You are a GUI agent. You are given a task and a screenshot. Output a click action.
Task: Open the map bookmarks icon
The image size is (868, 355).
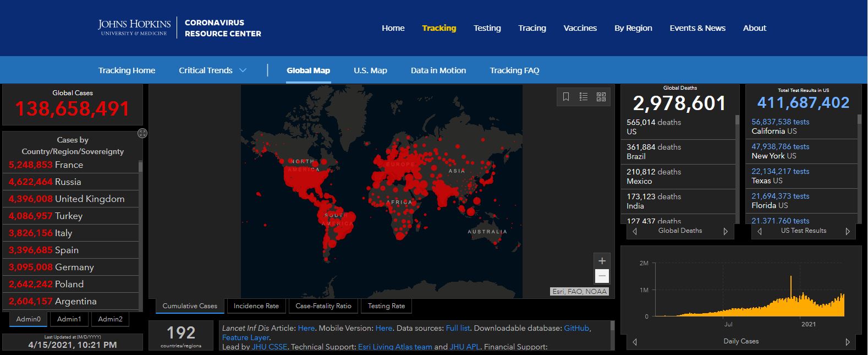pos(566,97)
